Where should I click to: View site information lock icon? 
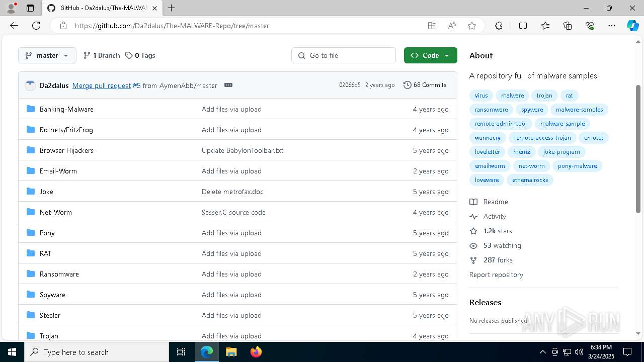63,26
